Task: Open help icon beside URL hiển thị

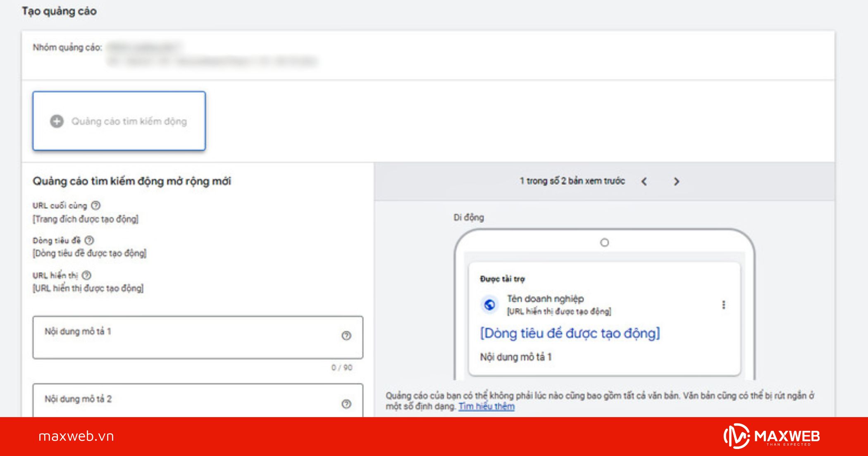Action: [x=86, y=275]
